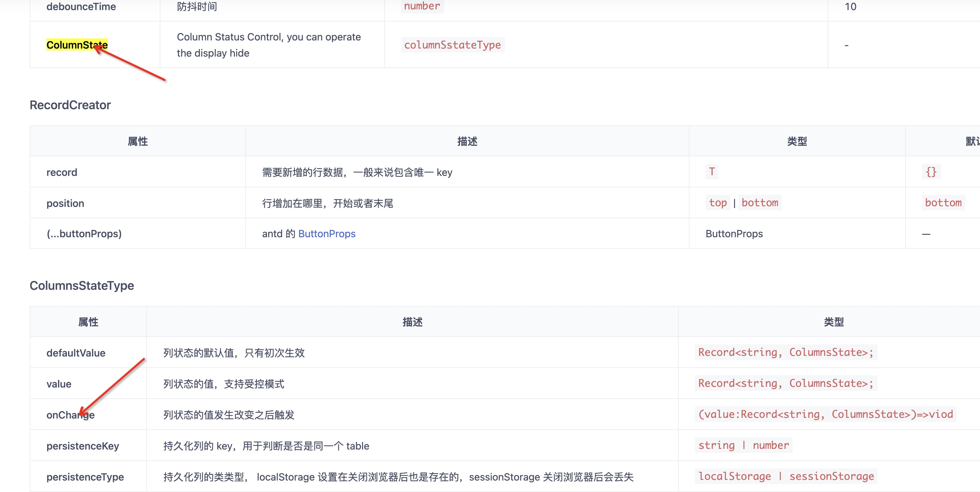
Task: Click '类型' header in ColumnsStateType table
Action: point(833,322)
